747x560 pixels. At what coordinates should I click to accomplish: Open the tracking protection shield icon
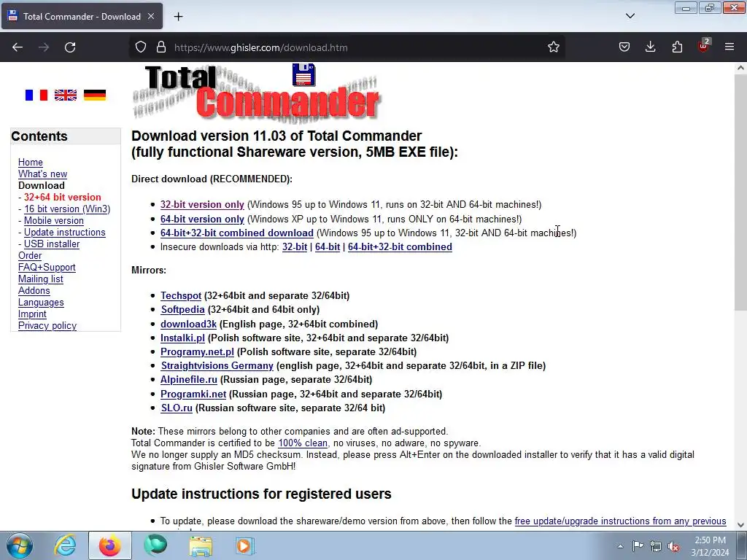point(141,47)
